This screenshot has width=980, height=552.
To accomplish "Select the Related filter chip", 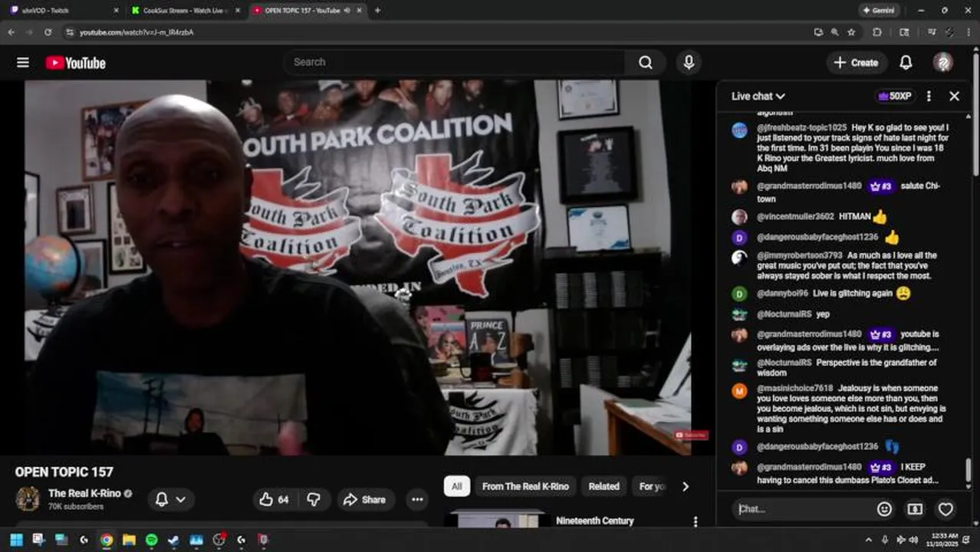I will pos(603,486).
